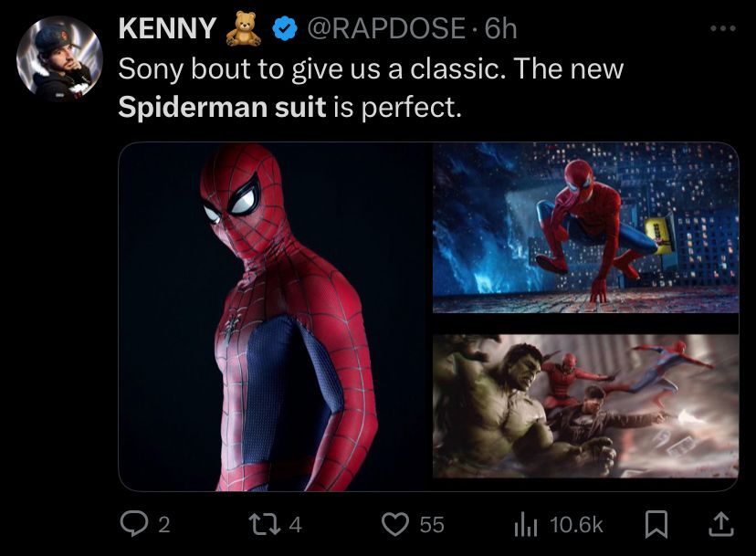This screenshot has height=556, width=756.
Task: Click the teddy bear emoji beside KENNY
Action: [x=243, y=30]
